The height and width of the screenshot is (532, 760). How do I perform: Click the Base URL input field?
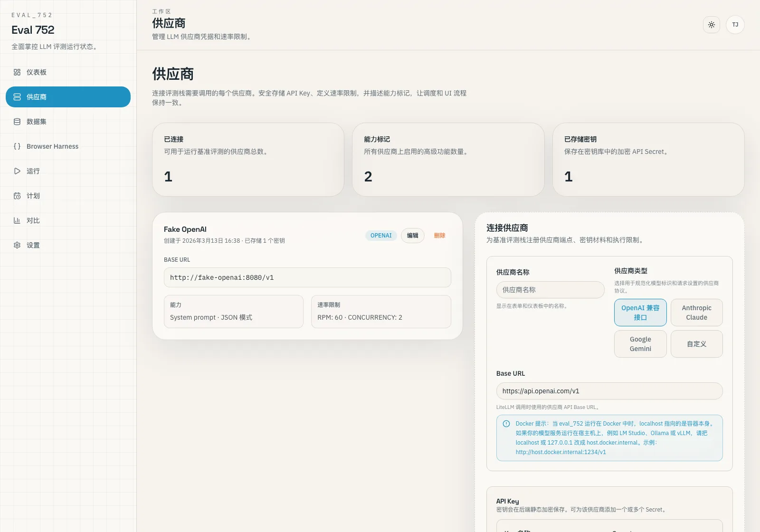(609, 391)
